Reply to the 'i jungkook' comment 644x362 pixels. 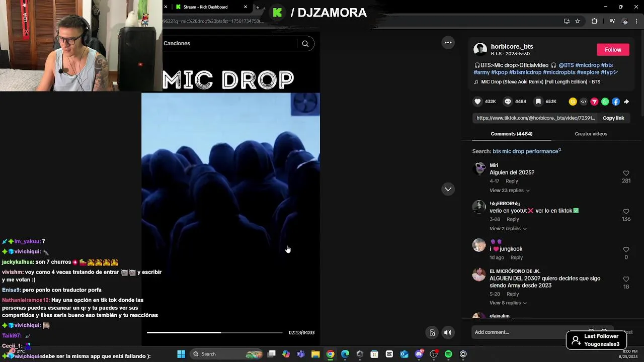(x=517, y=257)
